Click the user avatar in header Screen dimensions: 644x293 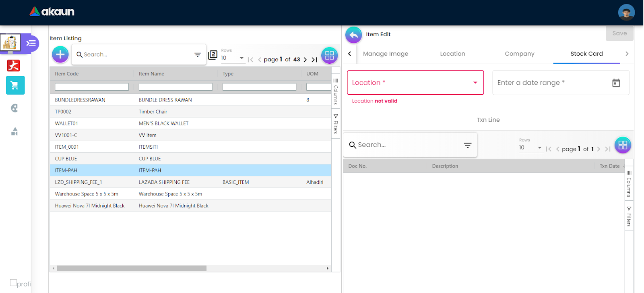[626, 12]
